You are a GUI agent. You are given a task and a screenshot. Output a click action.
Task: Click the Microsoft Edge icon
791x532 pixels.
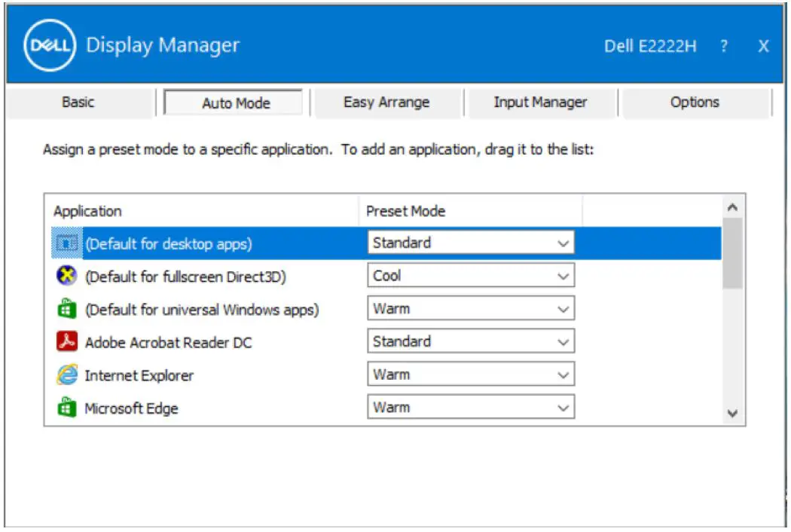68,408
